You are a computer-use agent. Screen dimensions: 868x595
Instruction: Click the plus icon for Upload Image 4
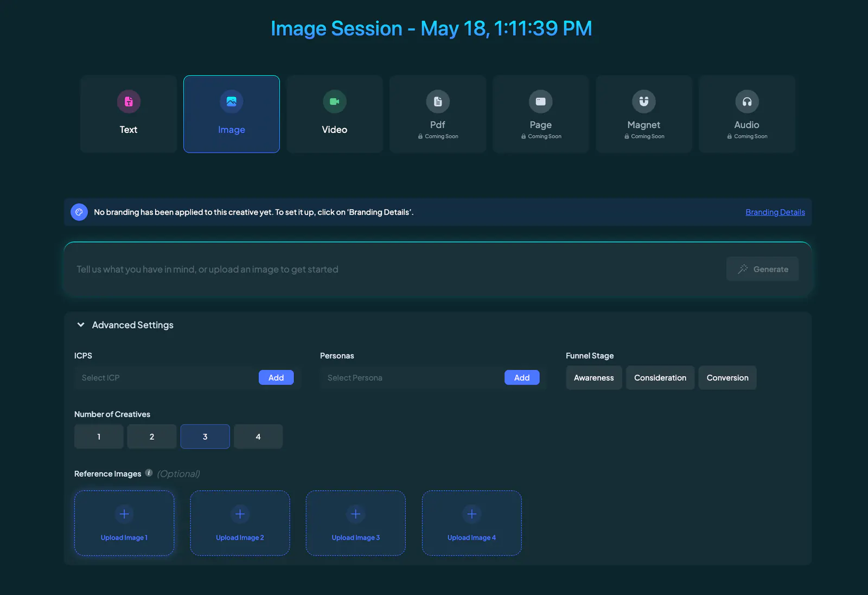point(472,514)
